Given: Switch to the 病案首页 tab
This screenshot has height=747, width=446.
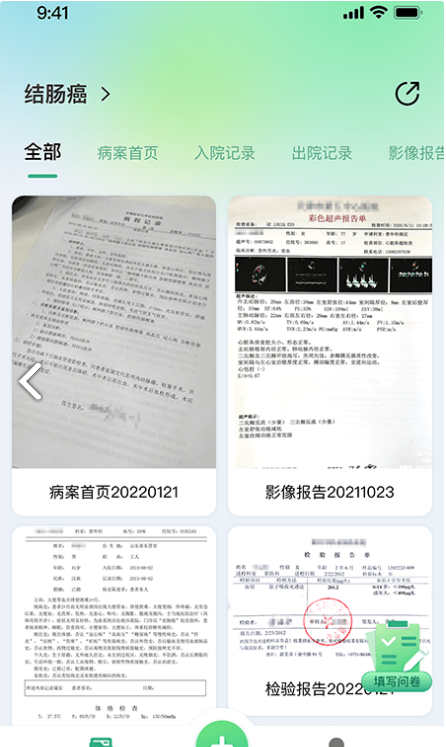Looking at the screenshot, I should pos(128,153).
